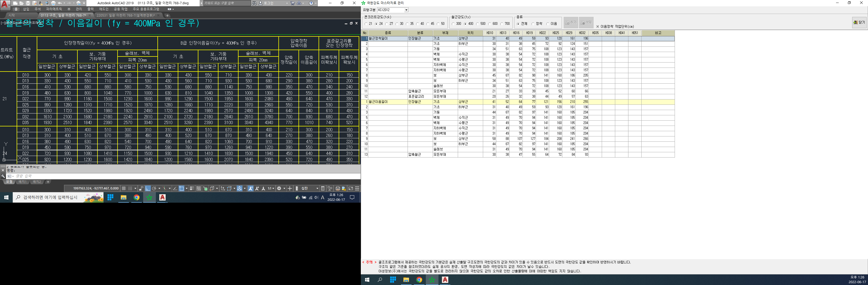The image size is (868, 285).
Task: Select the 정착 type radio button
Action: (x=533, y=24)
